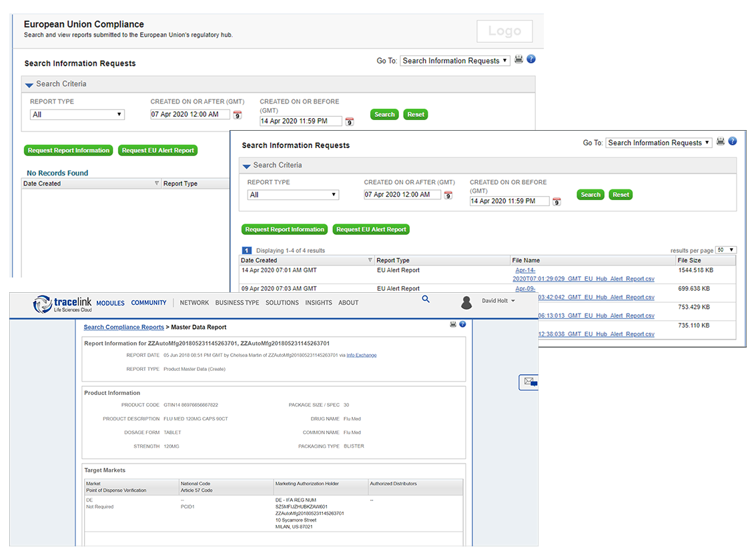
Task: Expand the Go To dropdown in back window
Action: (x=454, y=61)
